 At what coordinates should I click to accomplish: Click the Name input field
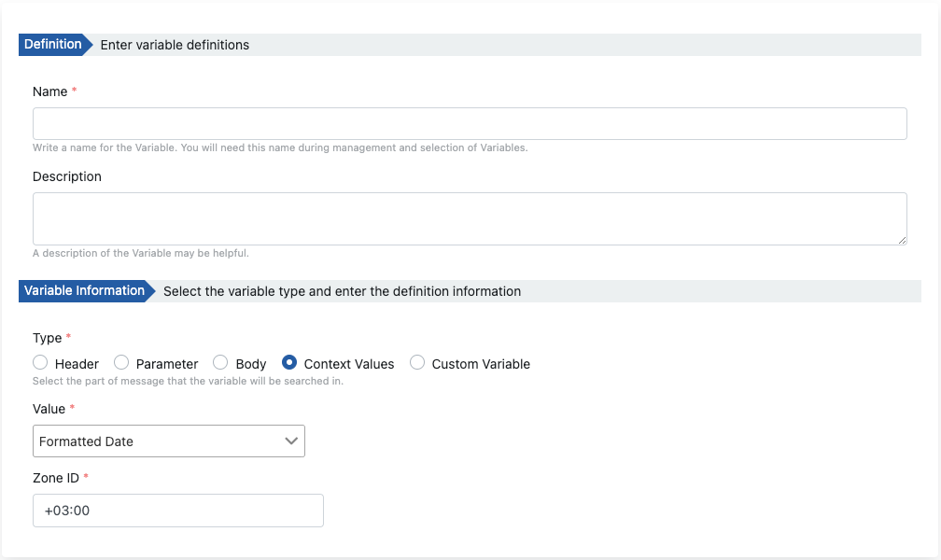pos(470,123)
